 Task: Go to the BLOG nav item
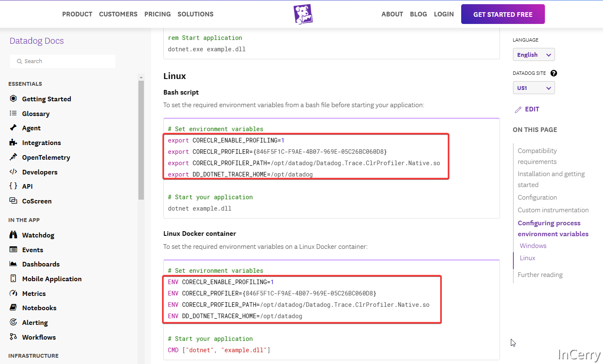click(418, 14)
